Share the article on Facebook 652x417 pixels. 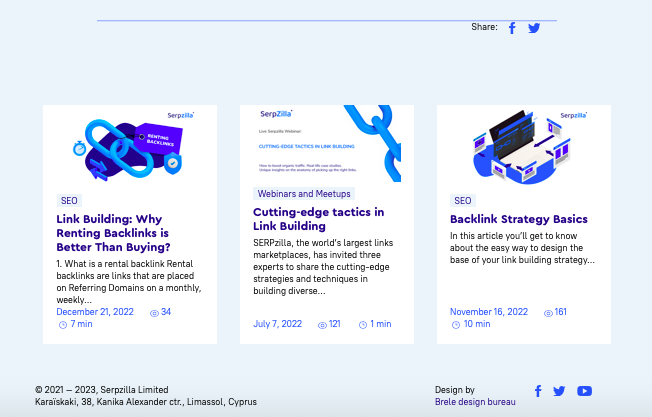(x=512, y=28)
